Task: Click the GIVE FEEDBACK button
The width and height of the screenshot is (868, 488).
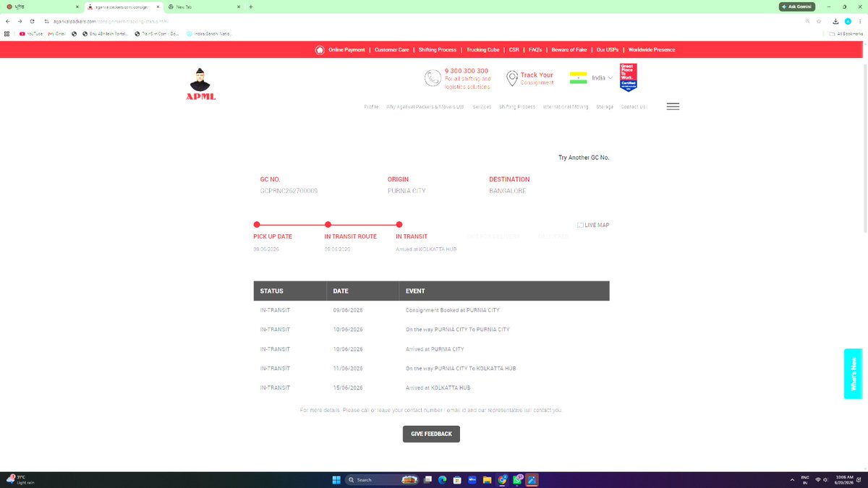Action: 431,434
